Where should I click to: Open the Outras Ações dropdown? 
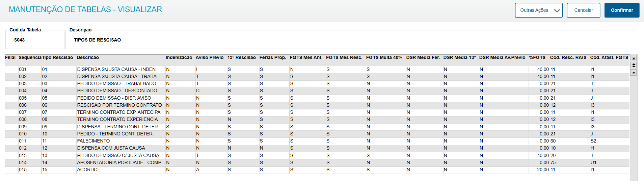pyautogui.click(x=538, y=10)
